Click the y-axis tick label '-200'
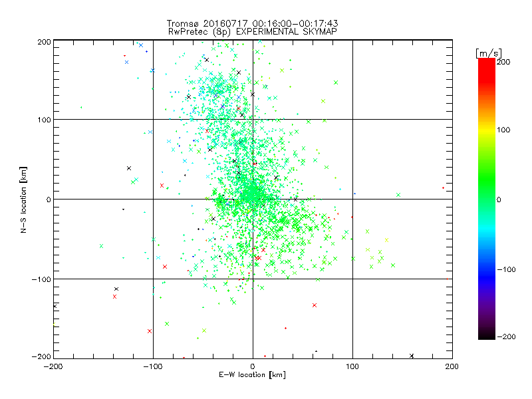This screenshot has width=532, height=399. (x=41, y=356)
